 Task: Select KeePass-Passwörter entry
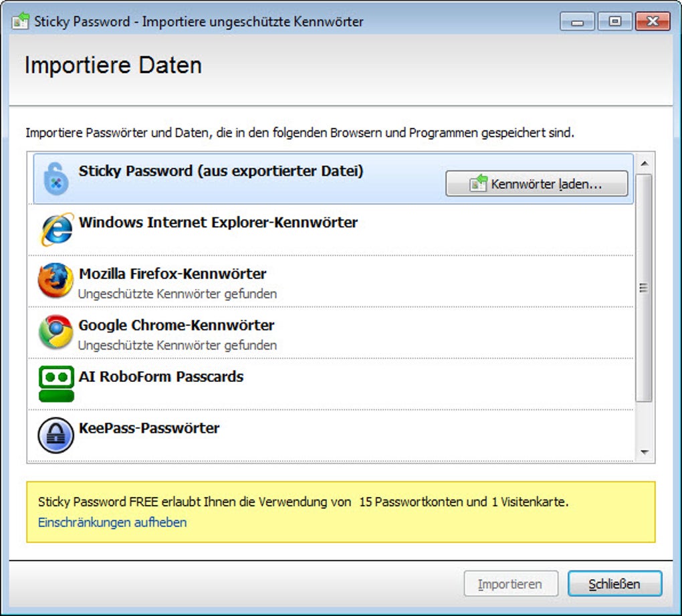coord(331,435)
